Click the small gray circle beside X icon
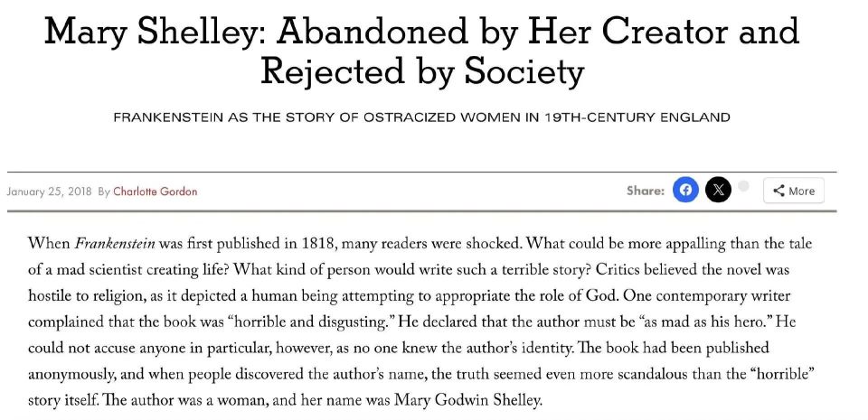Viewport: 868px width, 420px height. (x=743, y=186)
